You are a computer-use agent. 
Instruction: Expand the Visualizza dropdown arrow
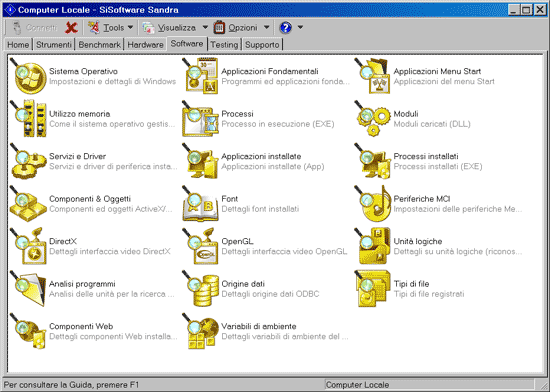(205, 27)
